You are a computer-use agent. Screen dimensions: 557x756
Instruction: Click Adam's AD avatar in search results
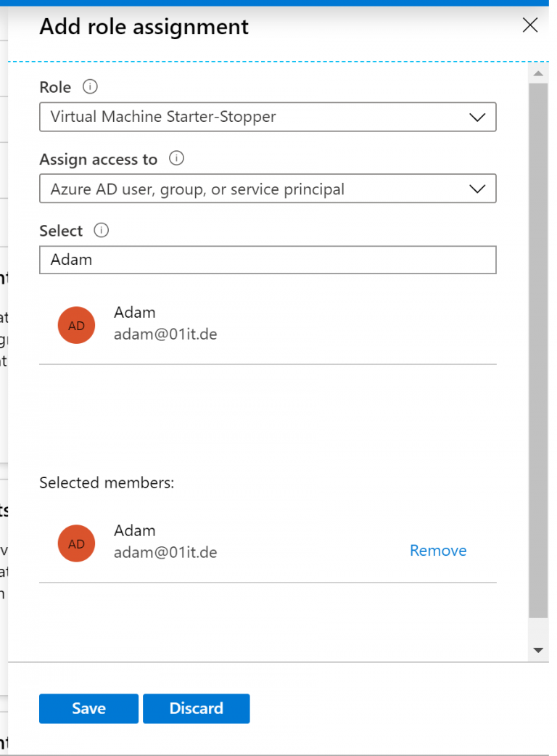(x=76, y=326)
